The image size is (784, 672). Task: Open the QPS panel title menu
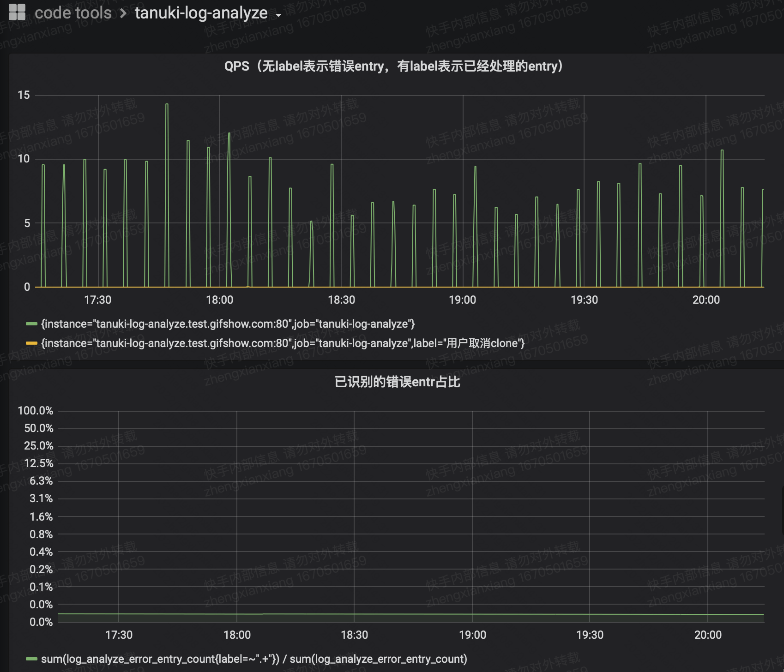[x=394, y=66]
